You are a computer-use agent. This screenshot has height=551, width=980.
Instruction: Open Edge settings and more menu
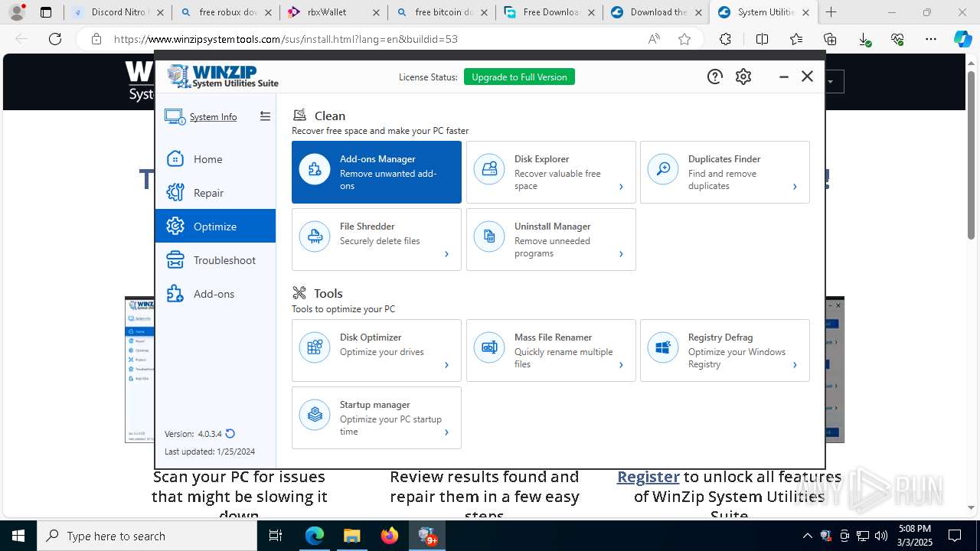tap(930, 39)
